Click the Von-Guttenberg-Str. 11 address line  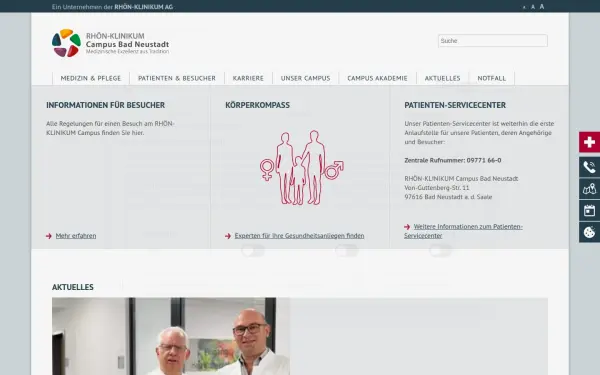coord(437,188)
